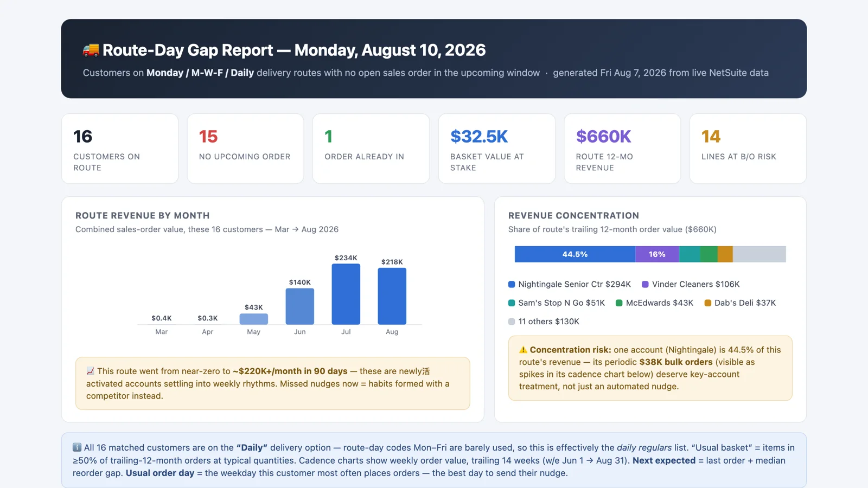Viewport: 868px width, 488px height.
Task: Click the chart emoji in route growth note
Action: pos(90,371)
